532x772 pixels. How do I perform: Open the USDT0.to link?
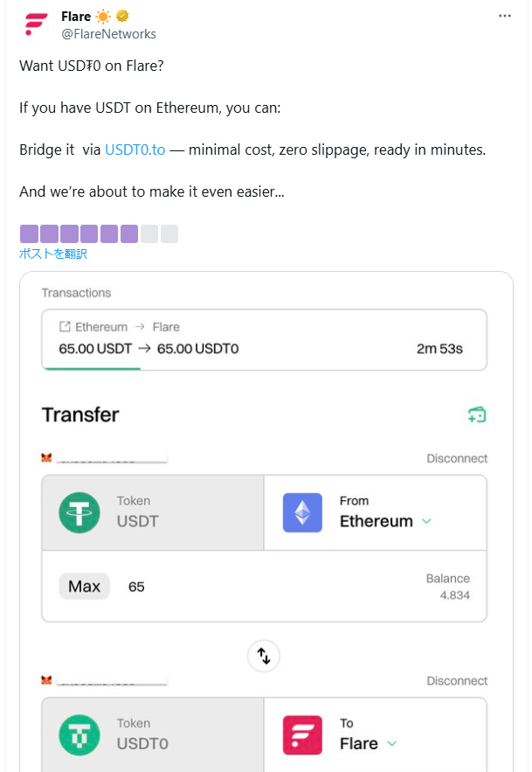(x=135, y=150)
